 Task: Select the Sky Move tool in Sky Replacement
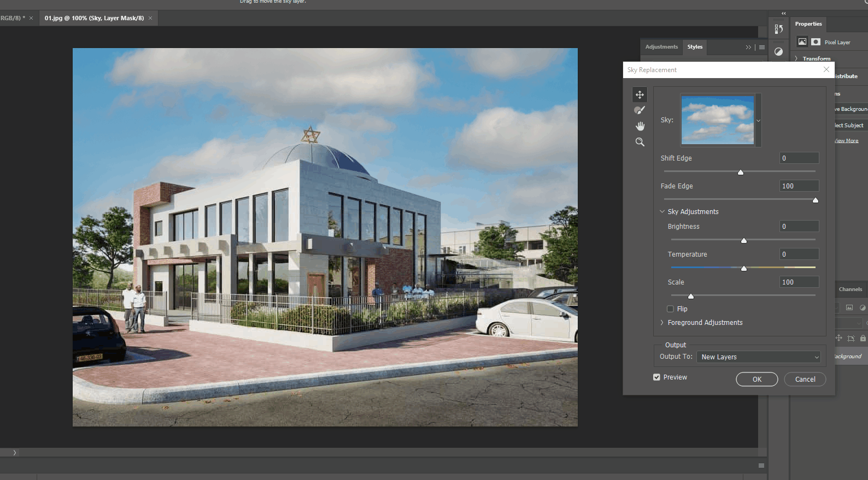[640, 94]
